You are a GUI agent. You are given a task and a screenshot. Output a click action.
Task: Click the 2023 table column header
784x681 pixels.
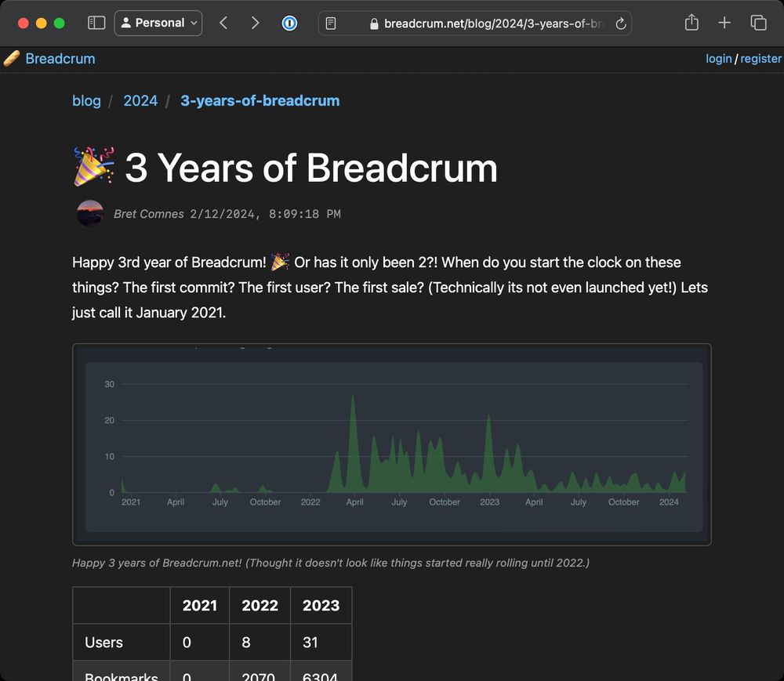(x=321, y=605)
